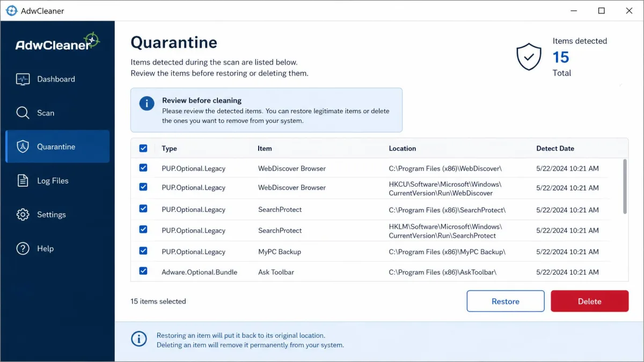Click the Adware.Optional.Bundle type cell
Viewport: 644px width, 362px height.
[199, 272]
